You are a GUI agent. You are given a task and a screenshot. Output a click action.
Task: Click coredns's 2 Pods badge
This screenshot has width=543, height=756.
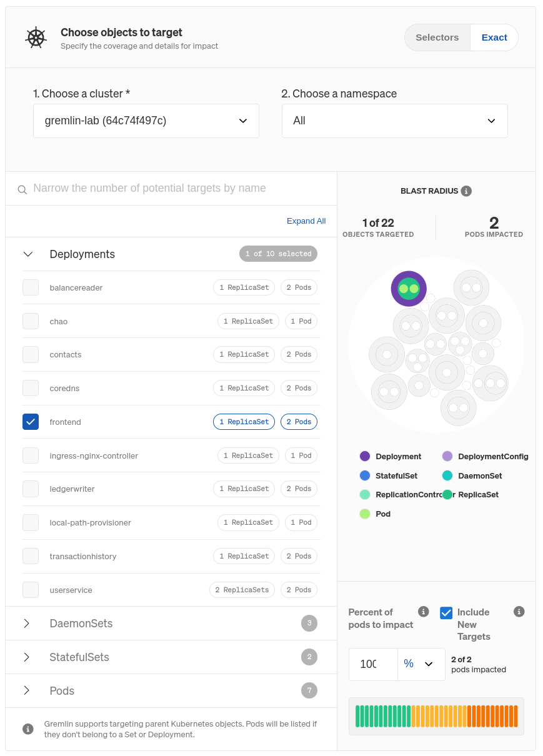coord(299,388)
